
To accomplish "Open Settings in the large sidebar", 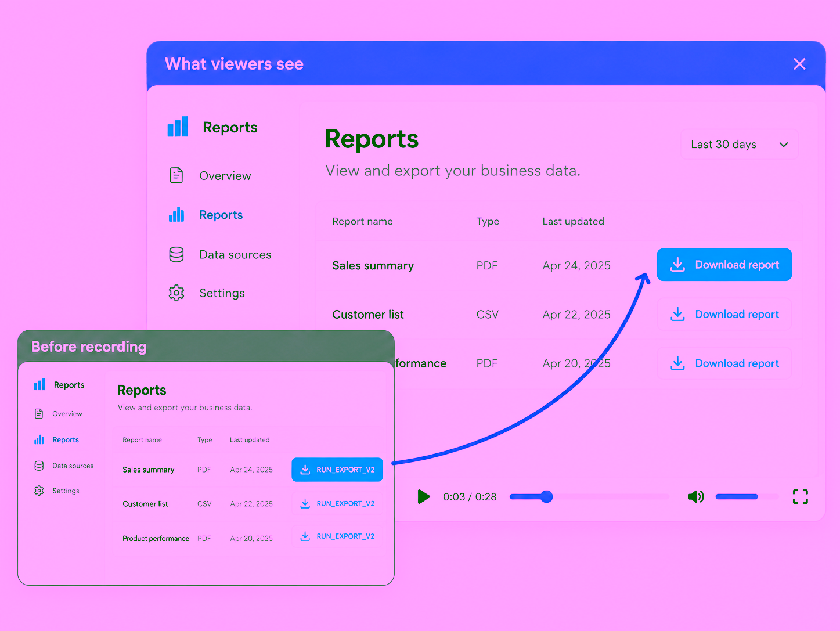I will click(222, 293).
